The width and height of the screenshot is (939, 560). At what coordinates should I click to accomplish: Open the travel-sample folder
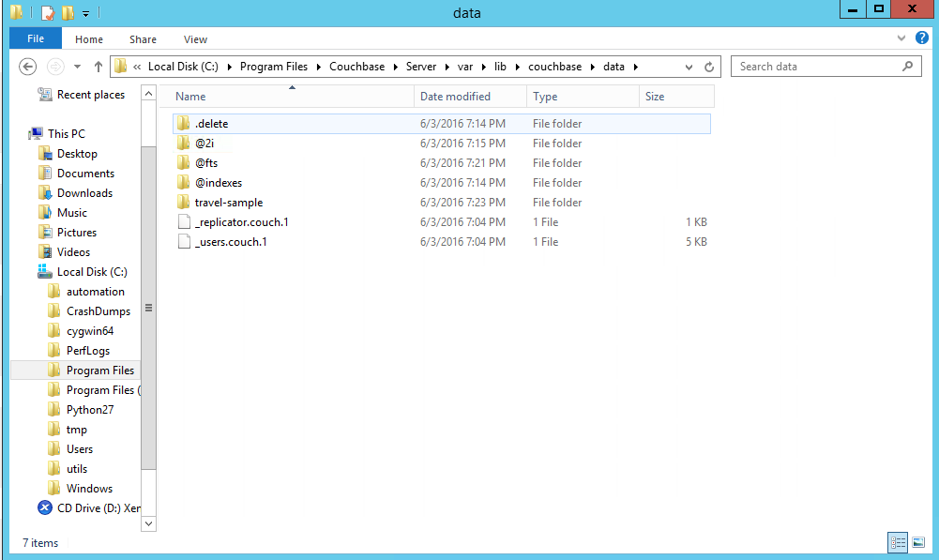[x=228, y=203]
